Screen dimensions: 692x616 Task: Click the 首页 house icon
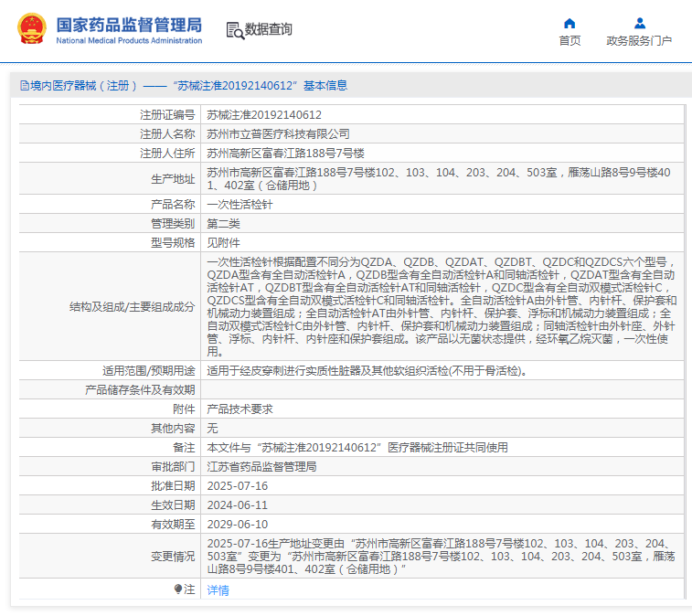(x=570, y=23)
